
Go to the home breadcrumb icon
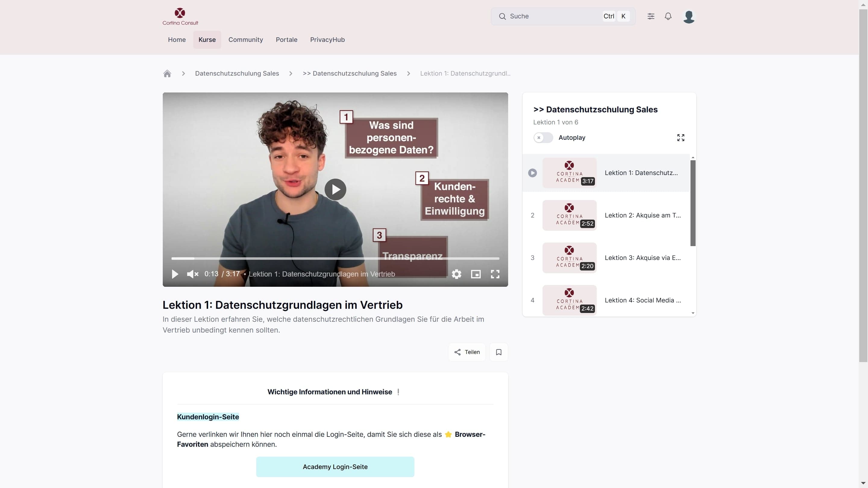167,74
